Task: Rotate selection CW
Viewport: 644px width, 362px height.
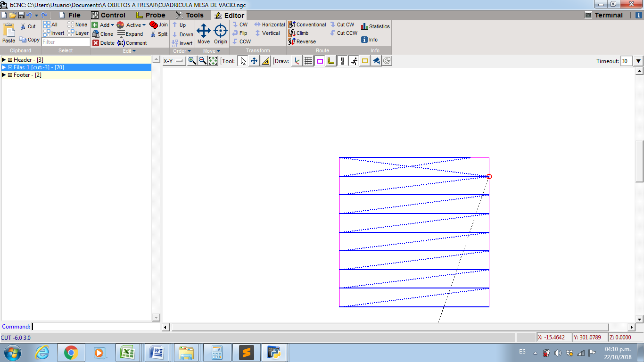Action: point(240,25)
